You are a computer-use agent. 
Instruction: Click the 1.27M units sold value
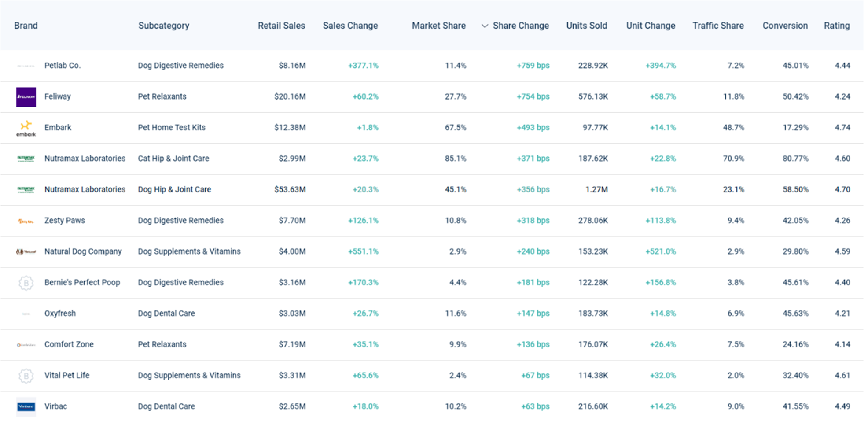[x=596, y=189]
